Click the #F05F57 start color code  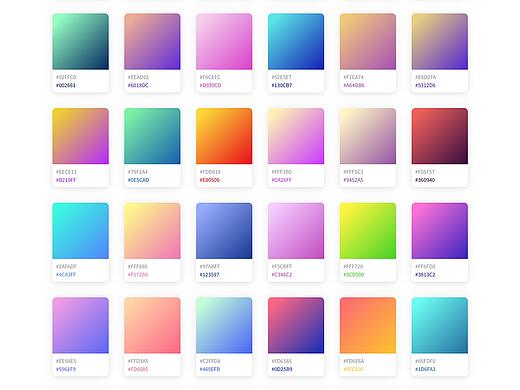[425, 172]
